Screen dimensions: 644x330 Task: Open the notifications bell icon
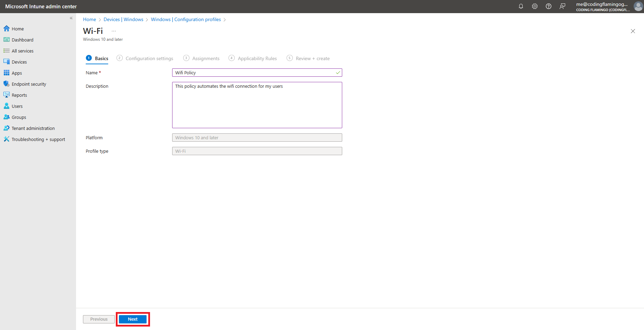(x=521, y=6)
